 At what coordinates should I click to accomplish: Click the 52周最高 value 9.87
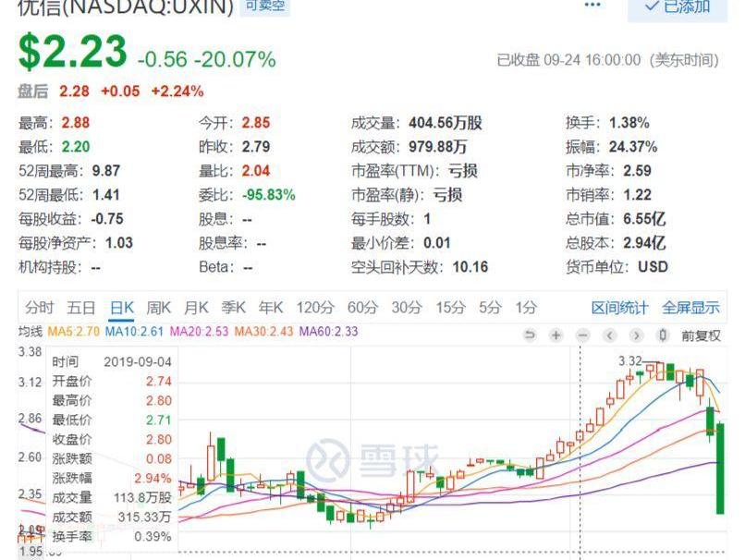tap(106, 171)
